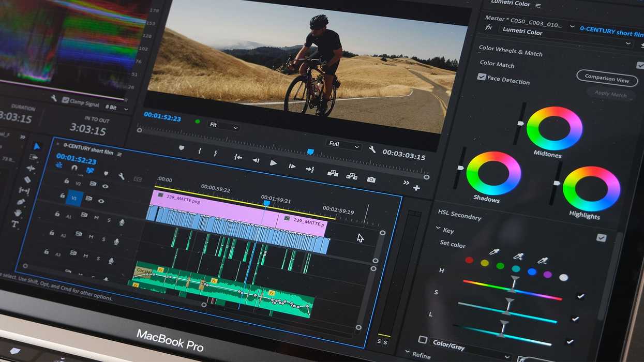This screenshot has height=362, width=644.
Task: Click the Extract button
Action: pyautogui.click(x=352, y=176)
